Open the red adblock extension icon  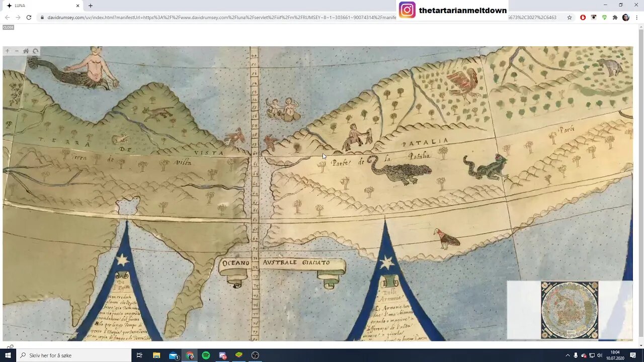[x=583, y=17]
